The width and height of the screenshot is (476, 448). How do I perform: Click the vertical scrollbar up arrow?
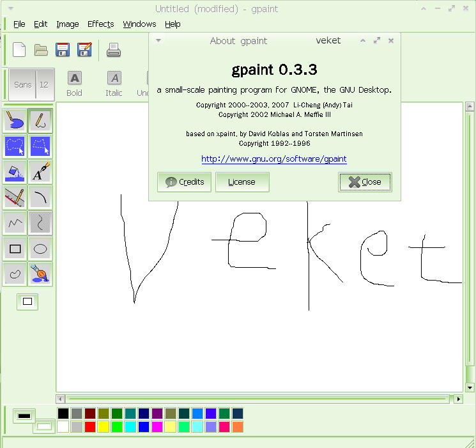[470, 106]
